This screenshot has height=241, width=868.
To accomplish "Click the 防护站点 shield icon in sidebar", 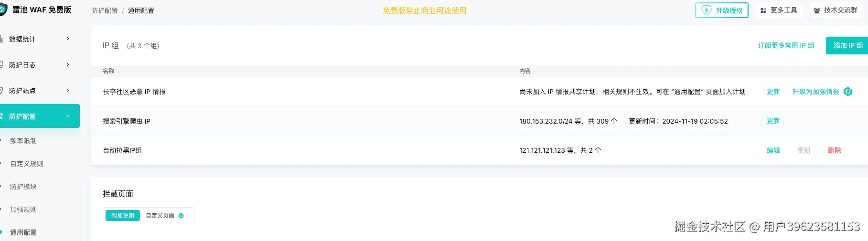I will 2,90.
